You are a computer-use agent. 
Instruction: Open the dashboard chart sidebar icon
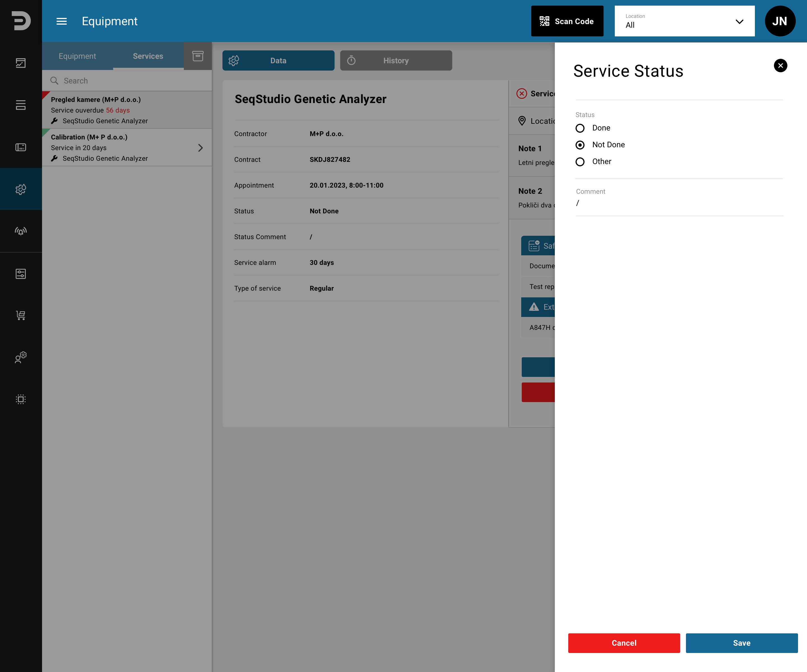pyautogui.click(x=21, y=63)
